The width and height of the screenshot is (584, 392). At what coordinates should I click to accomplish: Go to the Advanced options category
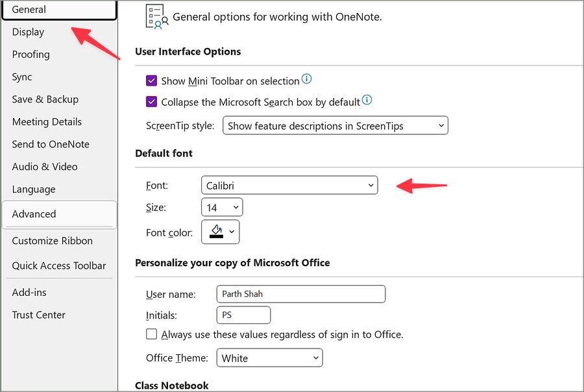(34, 214)
